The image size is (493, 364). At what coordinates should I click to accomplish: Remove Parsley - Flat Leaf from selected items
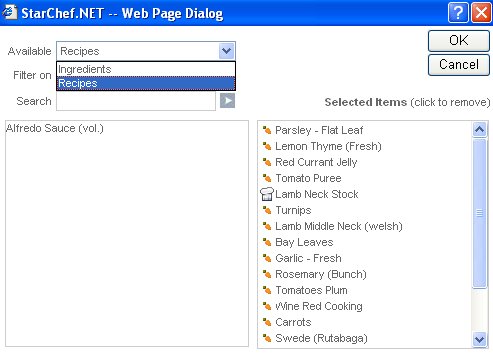319,130
